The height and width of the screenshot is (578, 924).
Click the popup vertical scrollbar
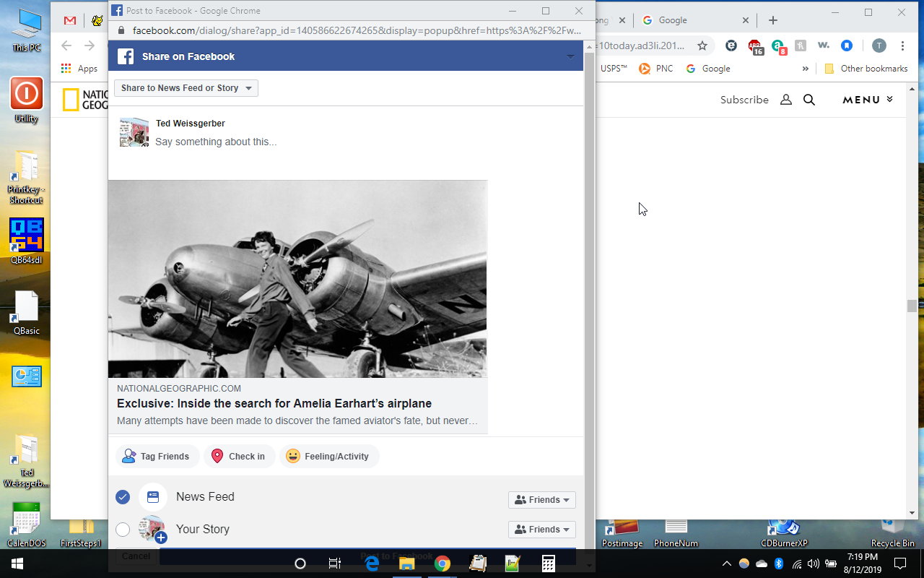[589, 303]
